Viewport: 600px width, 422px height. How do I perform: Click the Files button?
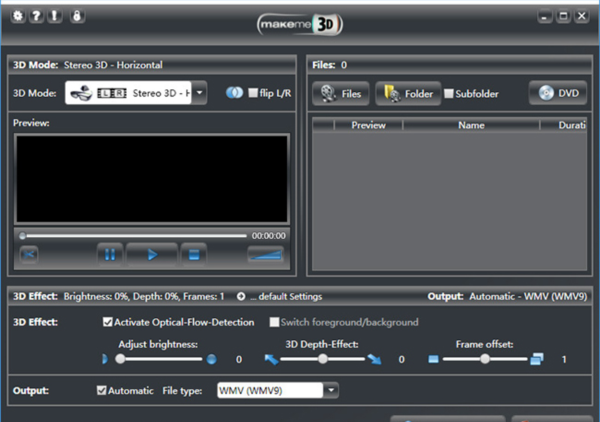[x=341, y=93]
